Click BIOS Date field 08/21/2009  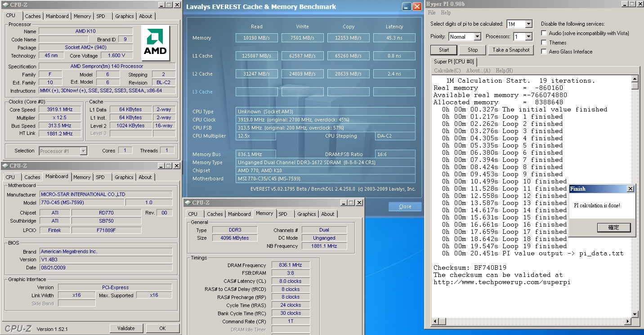106,268
